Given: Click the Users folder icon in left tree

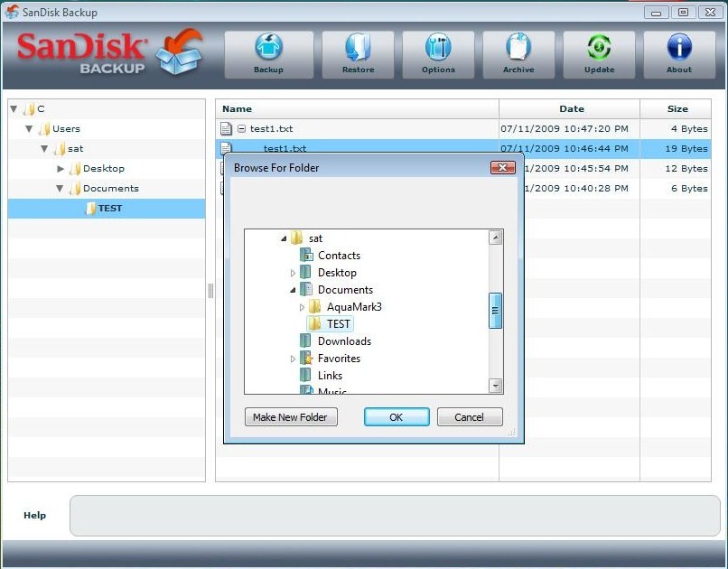Looking at the screenshot, I should pyautogui.click(x=44, y=128).
